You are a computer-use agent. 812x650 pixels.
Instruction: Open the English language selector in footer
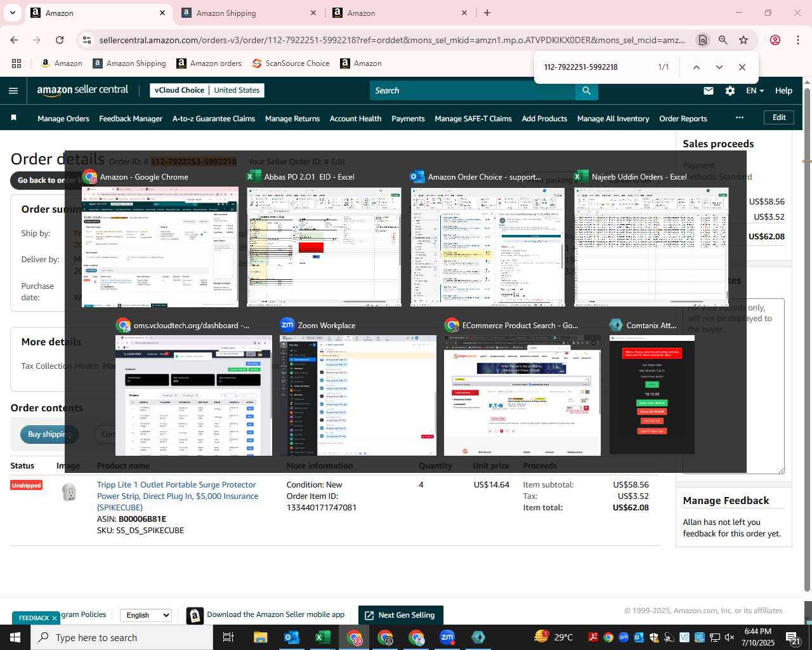pyautogui.click(x=146, y=615)
